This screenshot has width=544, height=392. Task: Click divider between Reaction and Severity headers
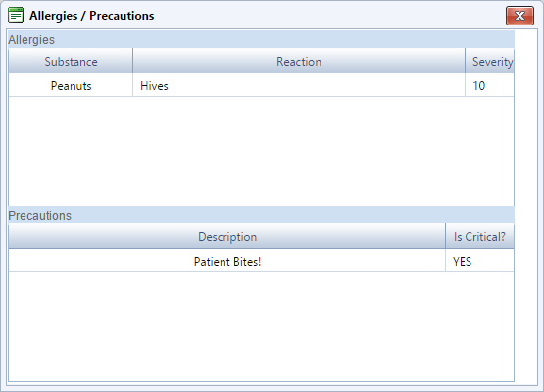pos(466,61)
